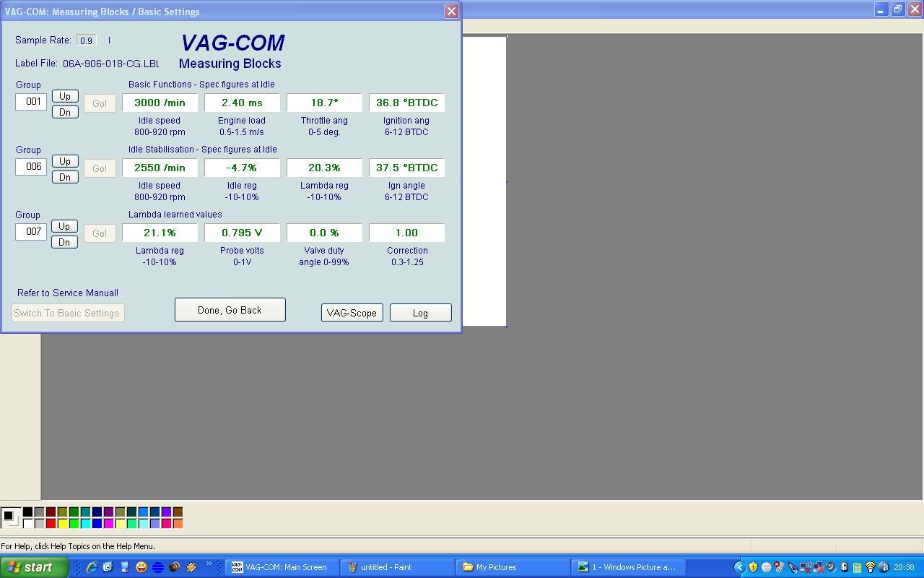The height and width of the screenshot is (578, 924).
Task: Click the blue striped globe Quick Launch icon
Action: [x=157, y=567]
